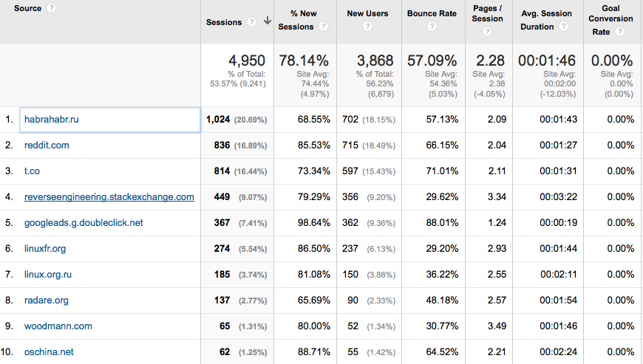Open help icon next to Source header

click(51, 8)
